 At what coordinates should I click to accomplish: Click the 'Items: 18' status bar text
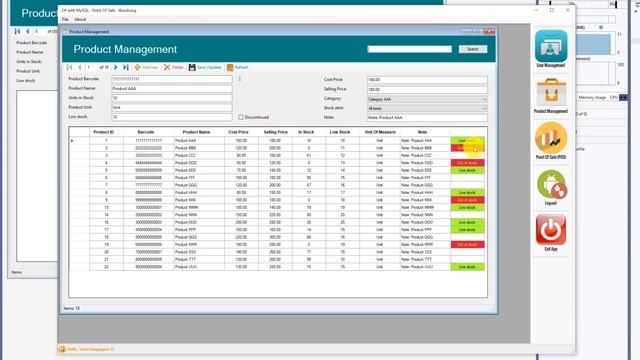tap(71, 308)
